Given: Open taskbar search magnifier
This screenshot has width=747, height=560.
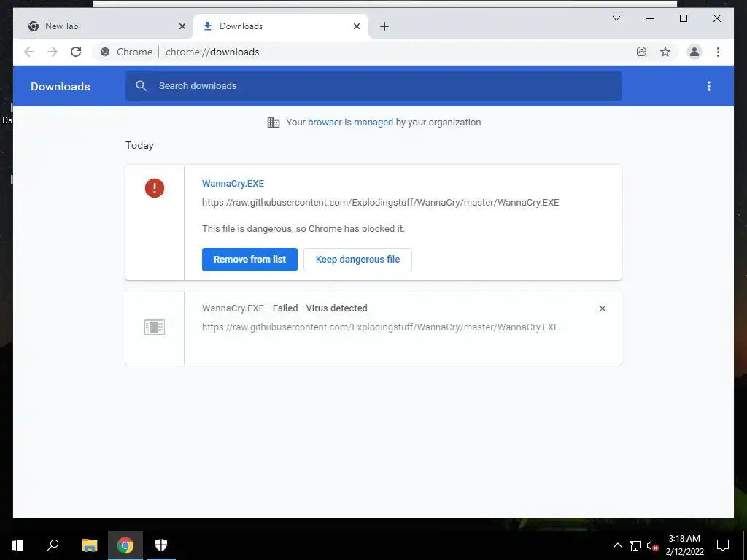Looking at the screenshot, I should pos(53,545).
